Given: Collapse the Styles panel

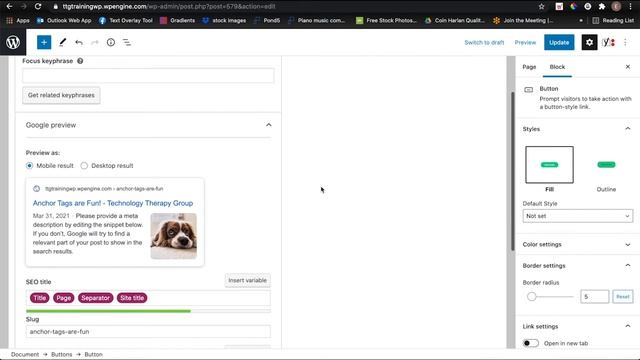Looking at the screenshot, I should [x=628, y=129].
